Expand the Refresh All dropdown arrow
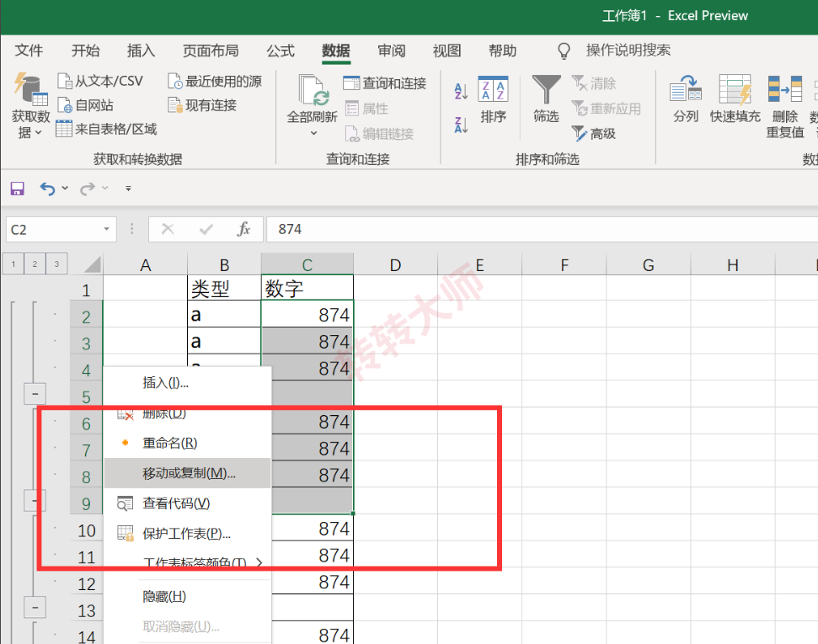 point(313,133)
